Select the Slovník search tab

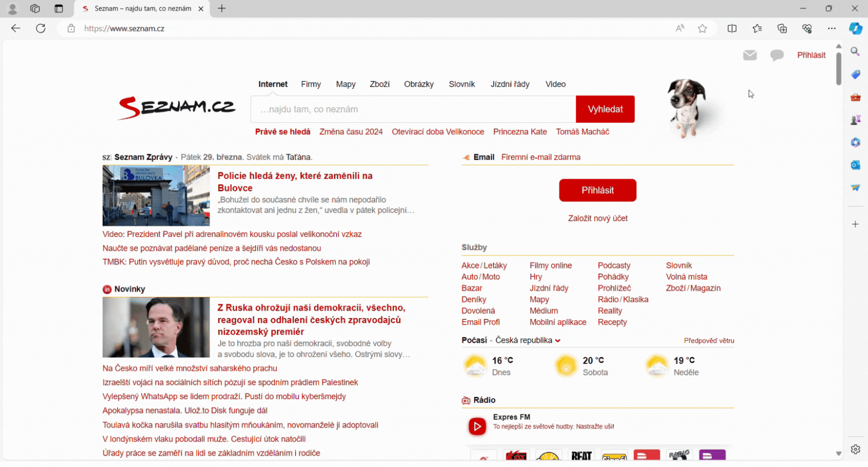point(462,84)
